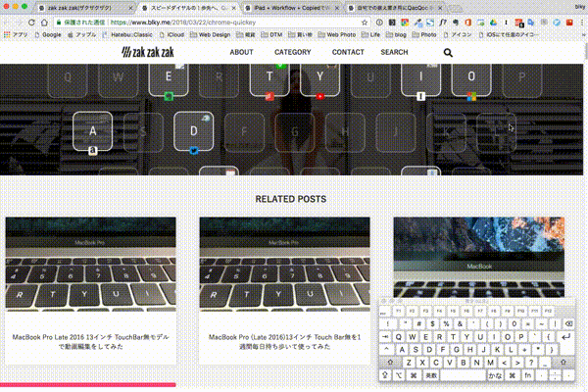The height and width of the screenshot is (392, 588).
Task: Open the Apps shortcut in the bookmarks bar
Action: coord(16,34)
